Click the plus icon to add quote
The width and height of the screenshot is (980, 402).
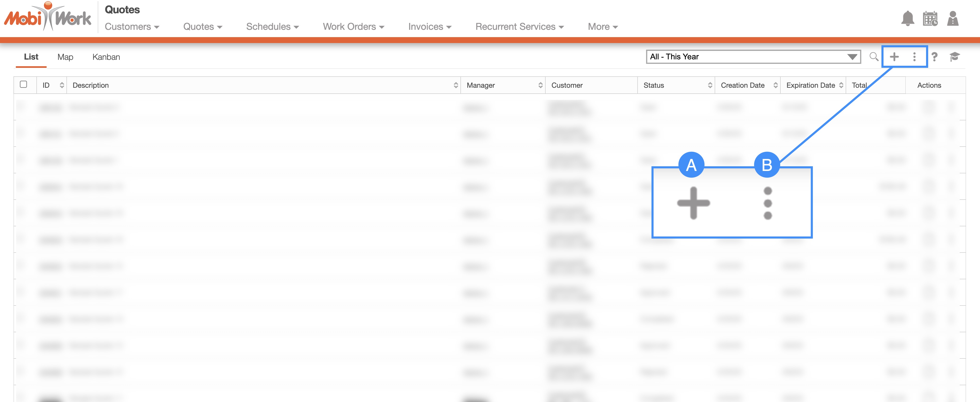894,57
